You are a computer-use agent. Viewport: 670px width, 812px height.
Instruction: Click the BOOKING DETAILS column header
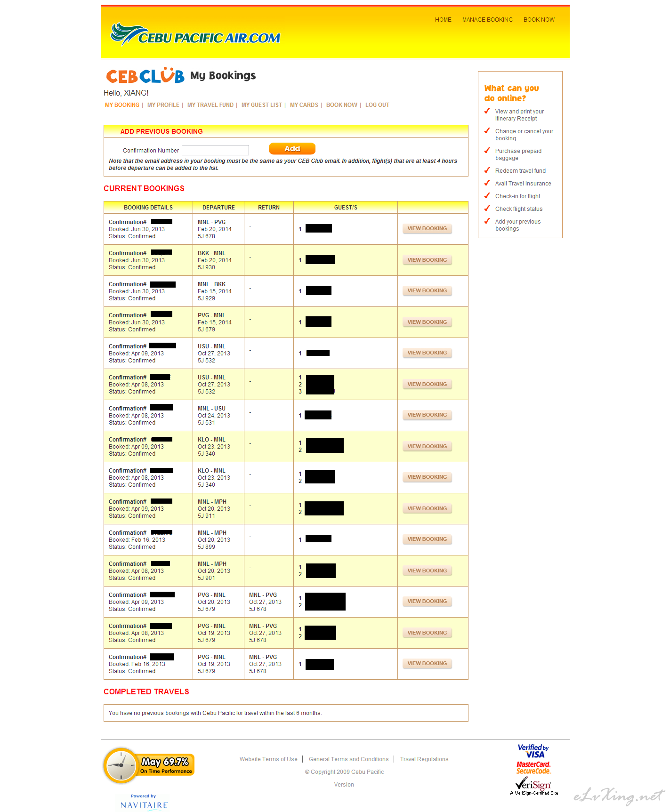point(148,208)
